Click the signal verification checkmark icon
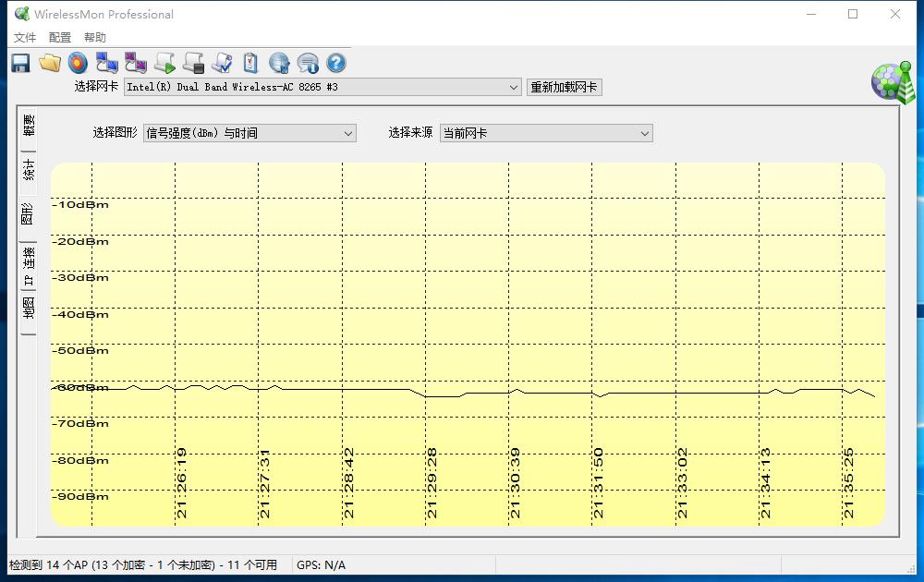 (222, 63)
